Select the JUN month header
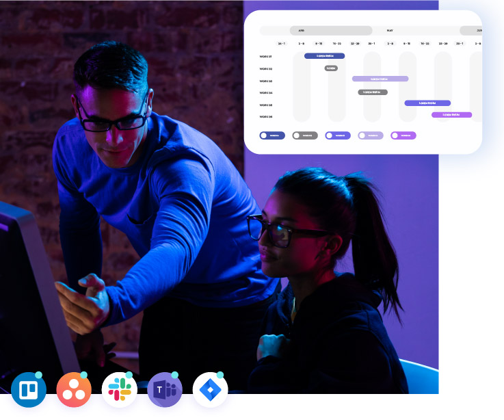The width and height of the screenshot is (504, 420). click(x=471, y=31)
